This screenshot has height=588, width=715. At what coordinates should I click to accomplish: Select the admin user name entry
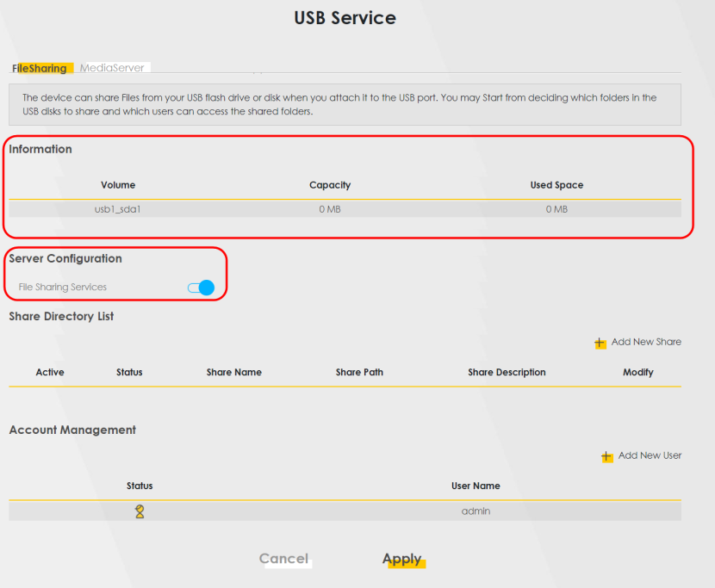[x=476, y=511]
